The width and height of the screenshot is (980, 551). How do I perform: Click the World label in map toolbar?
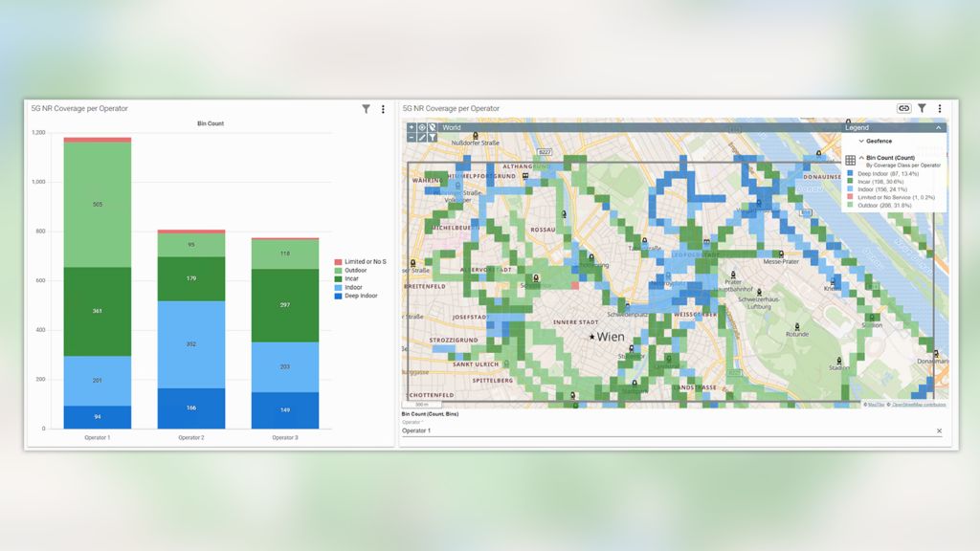click(x=452, y=127)
